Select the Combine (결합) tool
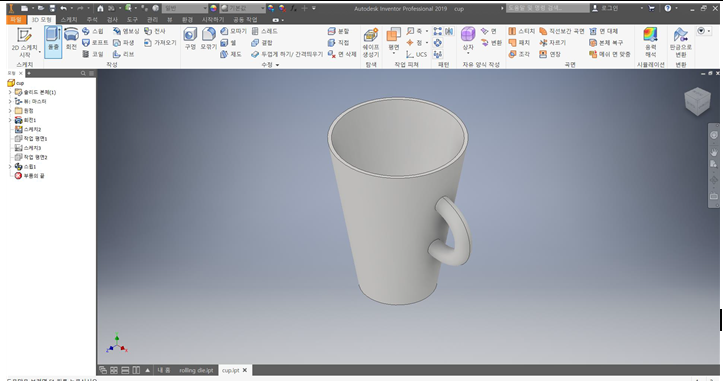 262,42
